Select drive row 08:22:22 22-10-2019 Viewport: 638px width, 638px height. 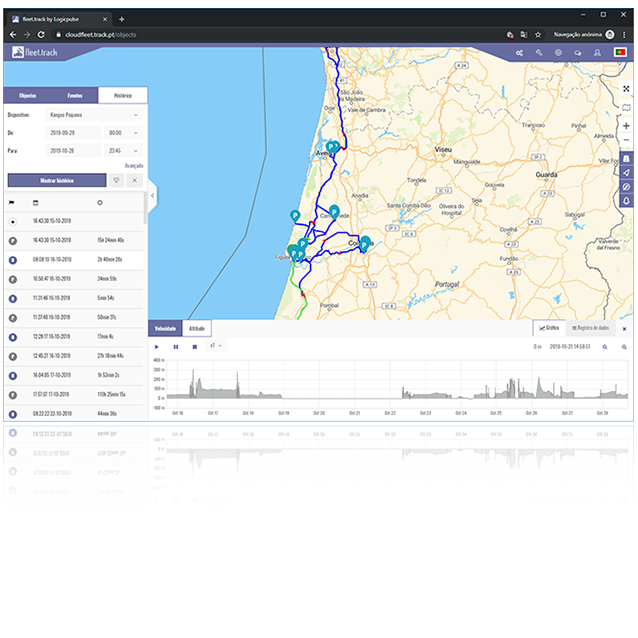click(x=74, y=414)
